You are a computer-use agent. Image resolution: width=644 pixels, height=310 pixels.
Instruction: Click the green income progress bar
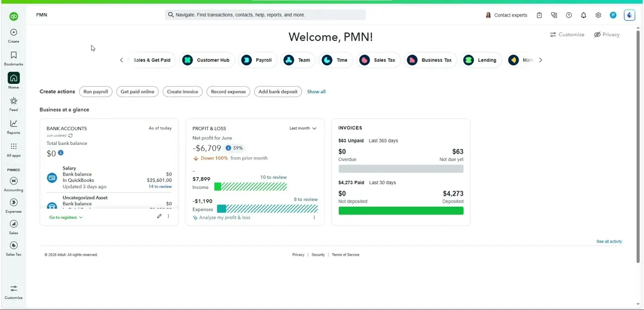click(x=251, y=187)
